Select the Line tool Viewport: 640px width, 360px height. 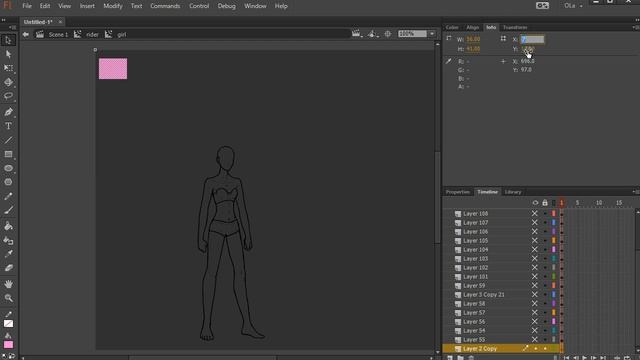[x=8, y=140]
